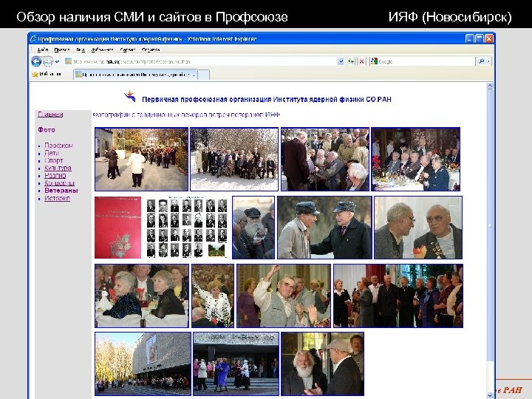Image resolution: width=532 pixels, height=399 pixels.
Task: Open the Концерты link
Action: pos(59,183)
